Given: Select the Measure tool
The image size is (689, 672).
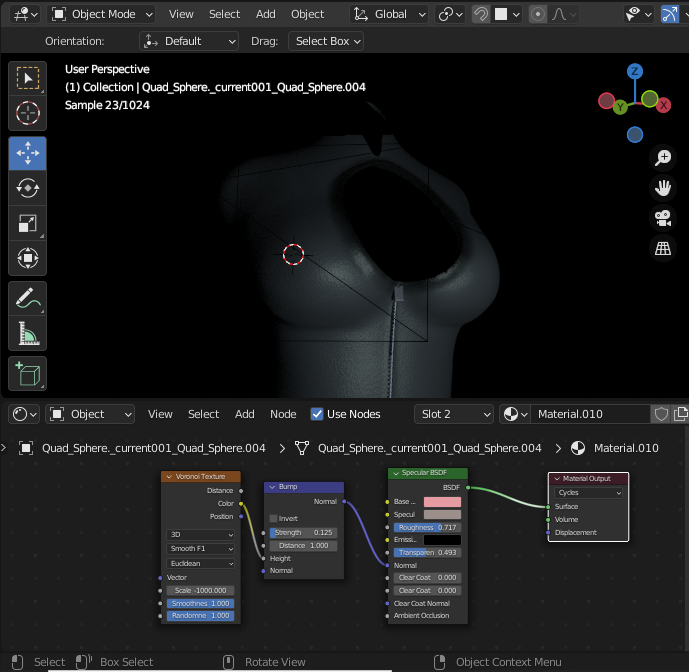Looking at the screenshot, I should pos(28,333).
